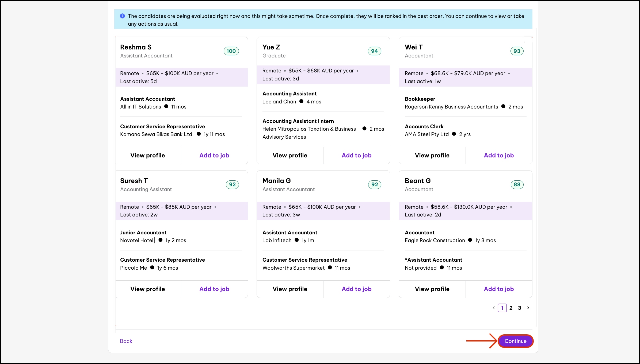Screen dimensions: 640x364
Task: Click the Suresh T candidate name
Action: coord(134,181)
